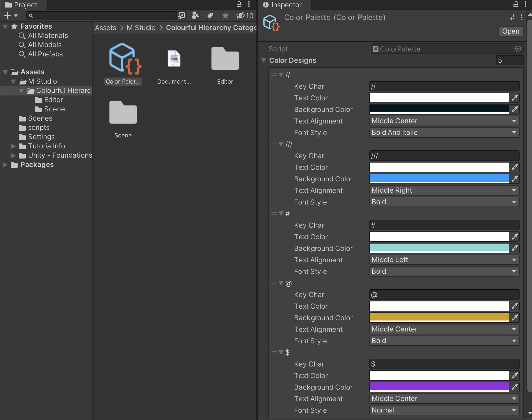Open Inspector presets using sliders icon
The width and height of the screenshot is (532, 420).
[x=512, y=18]
